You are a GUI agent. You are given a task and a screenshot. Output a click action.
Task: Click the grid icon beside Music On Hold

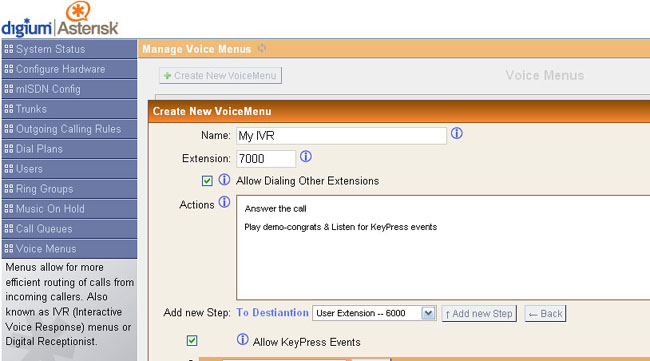click(x=9, y=208)
